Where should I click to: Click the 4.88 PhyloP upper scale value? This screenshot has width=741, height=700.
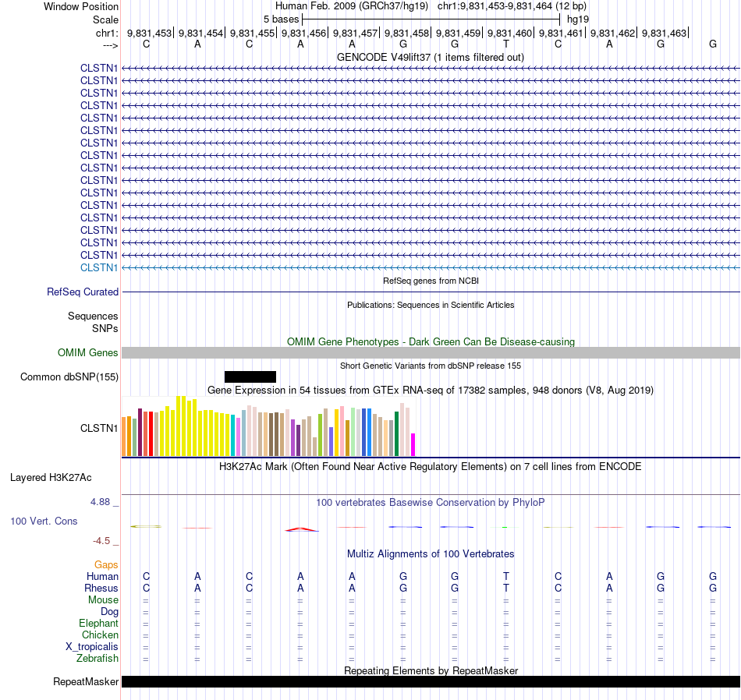tap(100, 502)
